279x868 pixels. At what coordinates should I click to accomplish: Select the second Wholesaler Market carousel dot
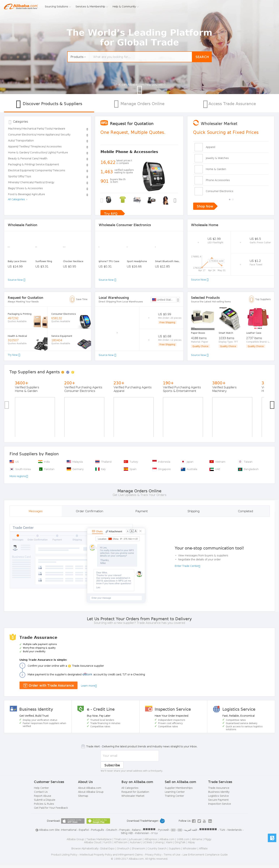[x=233, y=200]
